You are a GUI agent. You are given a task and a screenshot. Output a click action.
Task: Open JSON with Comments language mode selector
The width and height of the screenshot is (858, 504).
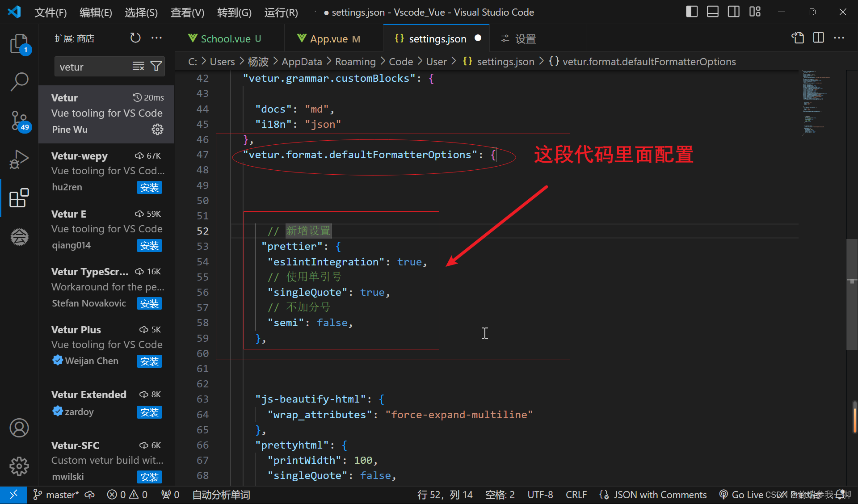[660, 495]
